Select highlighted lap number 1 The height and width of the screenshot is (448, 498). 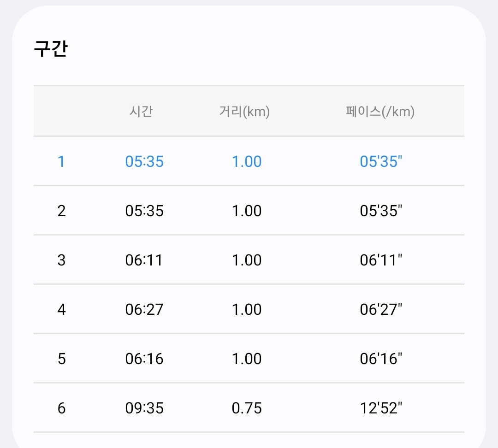61,162
